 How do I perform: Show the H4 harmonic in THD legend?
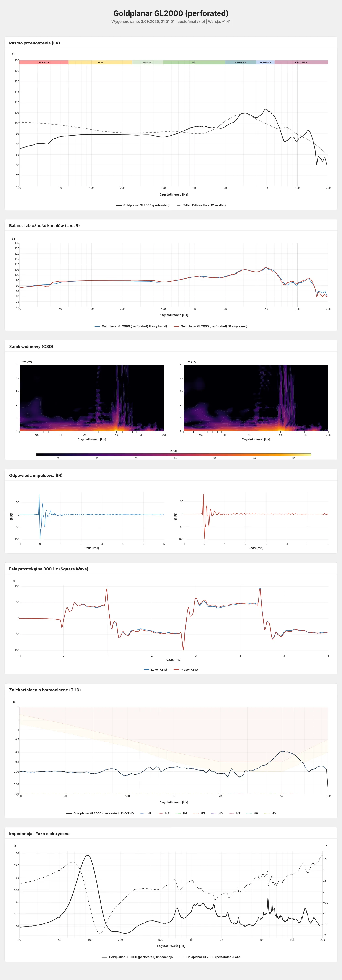pyautogui.click(x=182, y=813)
